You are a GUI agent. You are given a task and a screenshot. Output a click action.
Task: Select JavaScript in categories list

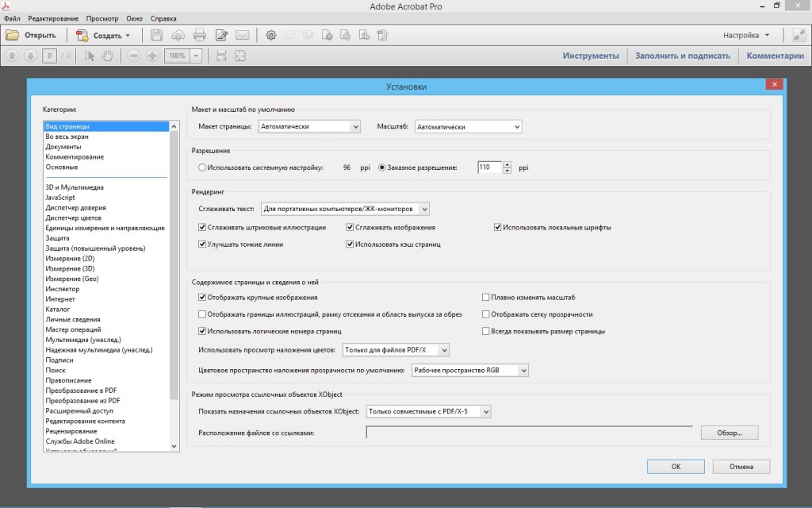click(x=60, y=198)
